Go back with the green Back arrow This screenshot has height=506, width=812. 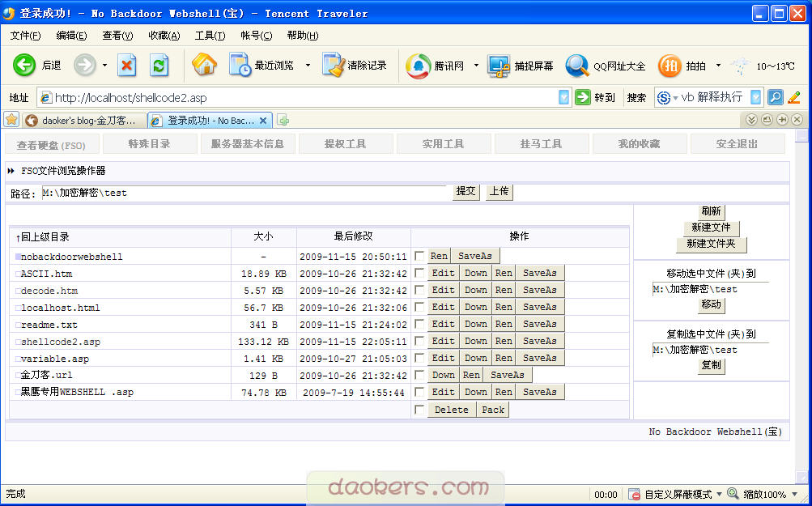pyautogui.click(x=24, y=66)
